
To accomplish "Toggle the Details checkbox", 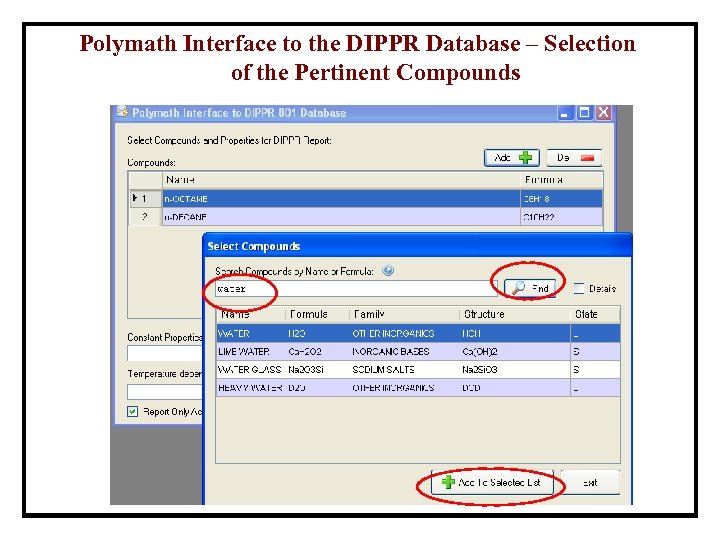I will [579, 288].
